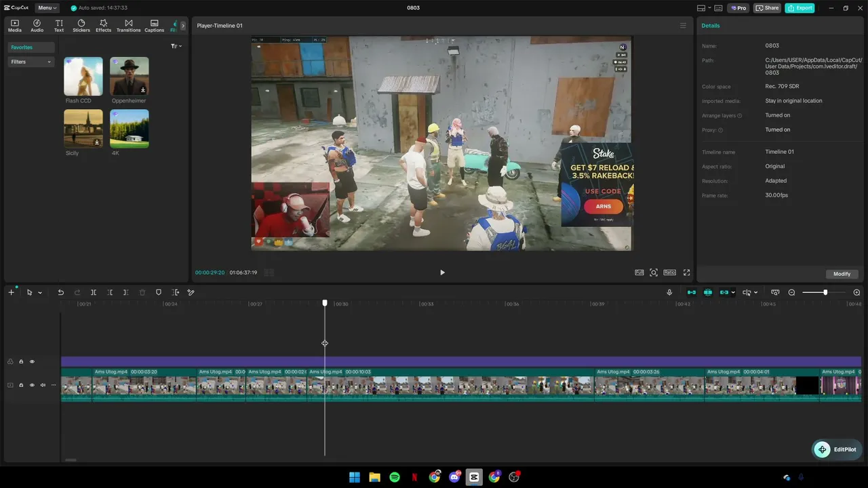Toggle auto snapping
The width and height of the screenshot is (868, 488).
point(708,293)
